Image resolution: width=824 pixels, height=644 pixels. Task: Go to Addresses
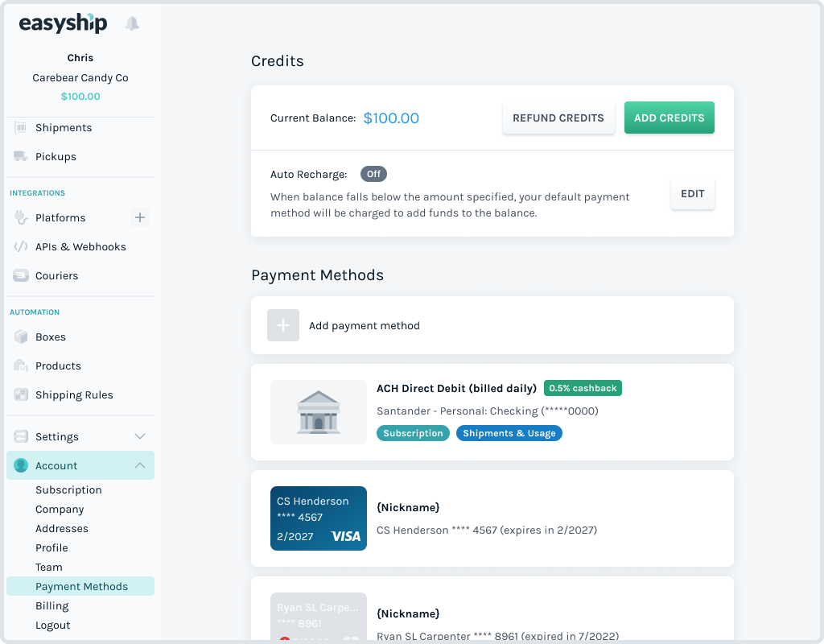pyautogui.click(x=62, y=528)
